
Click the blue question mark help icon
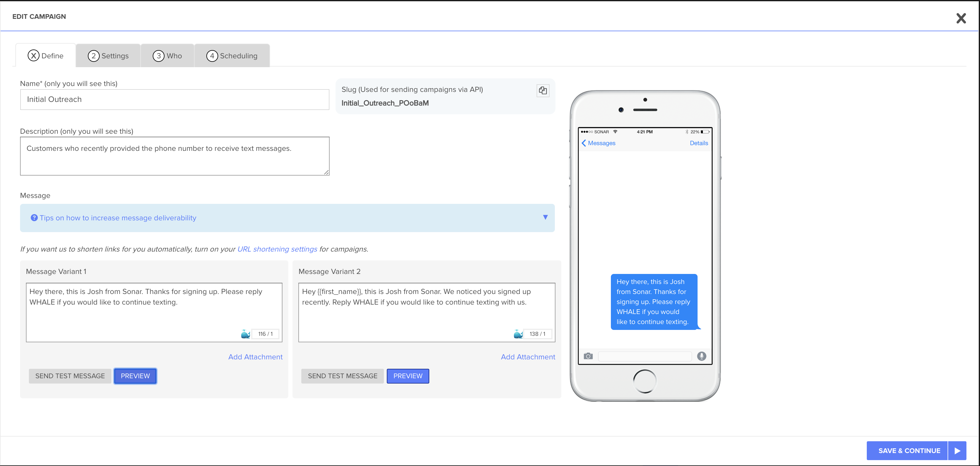coord(34,218)
